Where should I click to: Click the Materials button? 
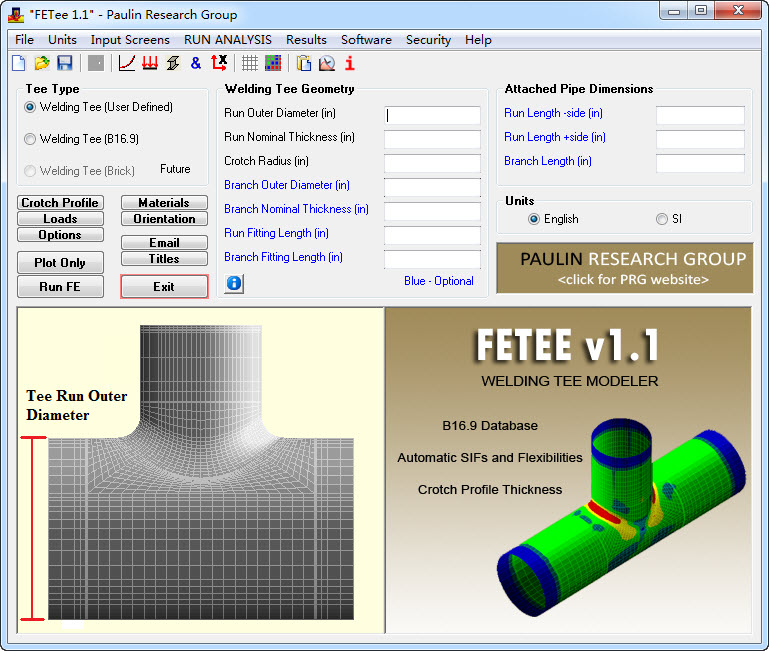coord(164,203)
